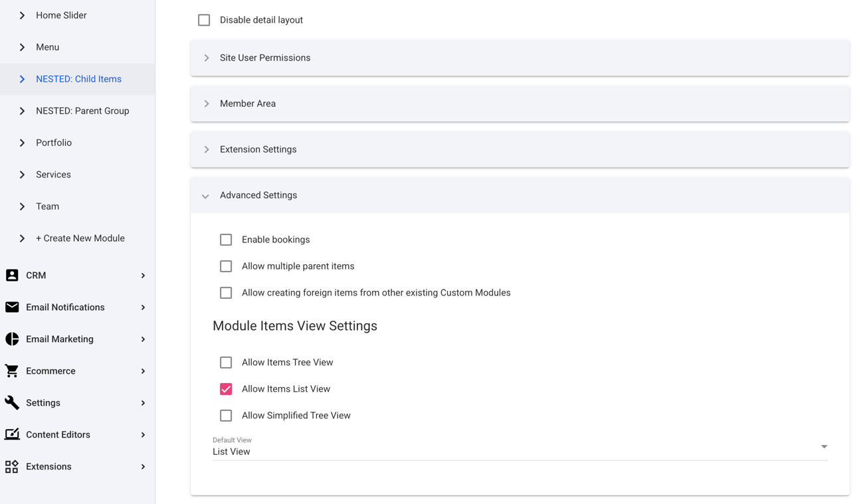The width and height of the screenshot is (857, 504).
Task: Select the Email Marketing pie chart icon
Action: click(x=11, y=339)
